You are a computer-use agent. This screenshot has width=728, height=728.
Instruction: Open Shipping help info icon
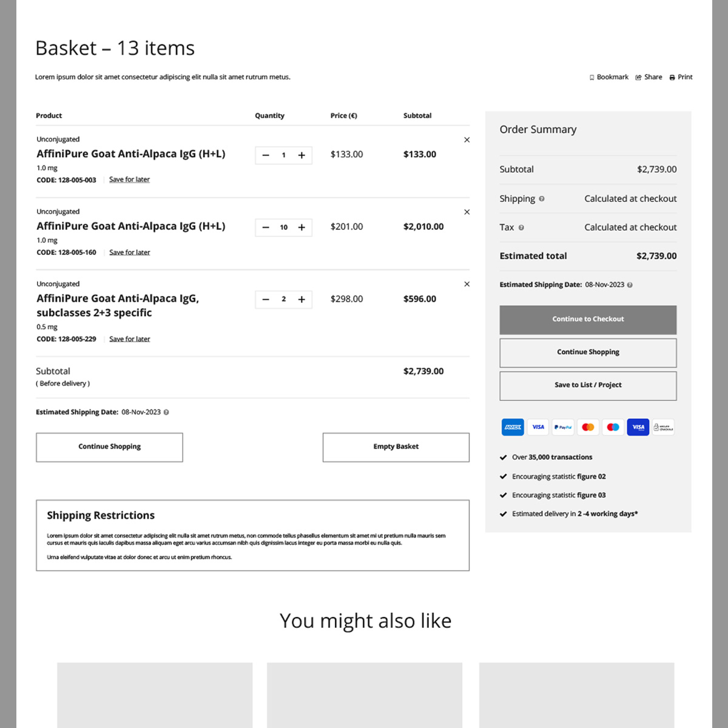tap(542, 198)
